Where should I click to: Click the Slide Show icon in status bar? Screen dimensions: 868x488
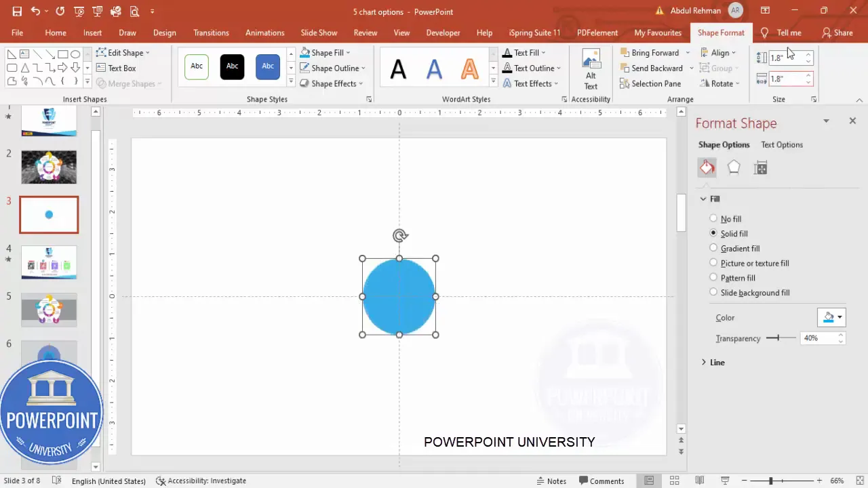click(724, 481)
